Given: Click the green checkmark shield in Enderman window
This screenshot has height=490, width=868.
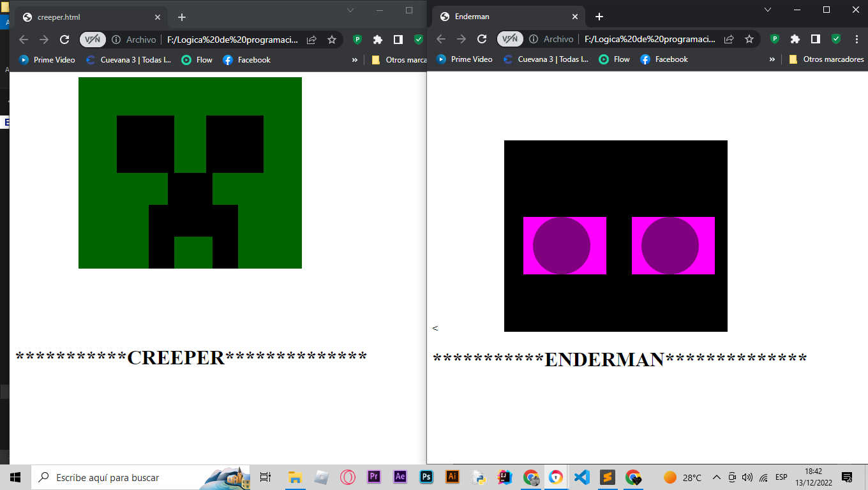Looking at the screenshot, I should coord(836,40).
